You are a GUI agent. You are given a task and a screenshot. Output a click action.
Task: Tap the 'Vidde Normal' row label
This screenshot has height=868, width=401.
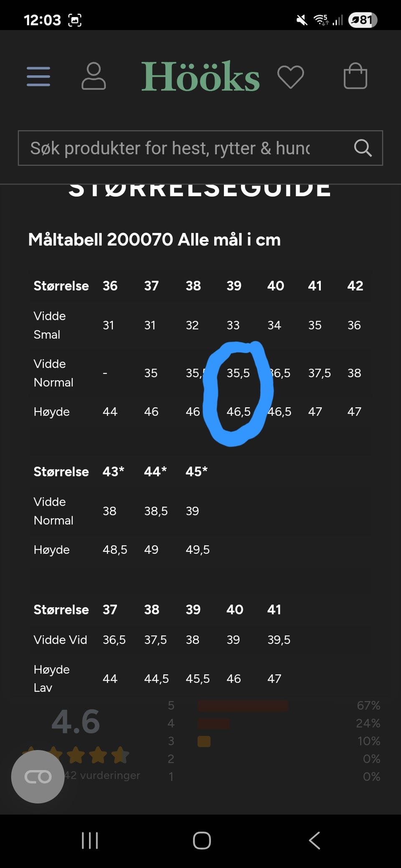click(x=53, y=373)
